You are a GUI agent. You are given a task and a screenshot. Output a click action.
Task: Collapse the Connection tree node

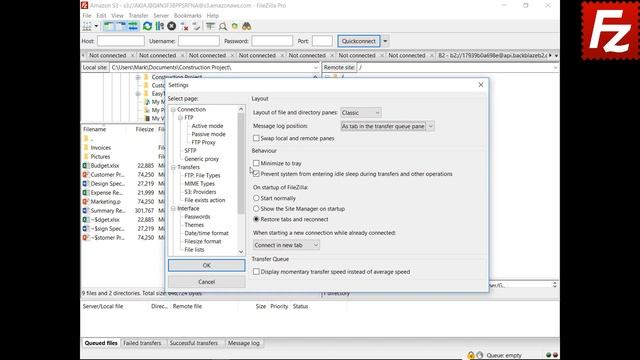[x=173, y=110]
